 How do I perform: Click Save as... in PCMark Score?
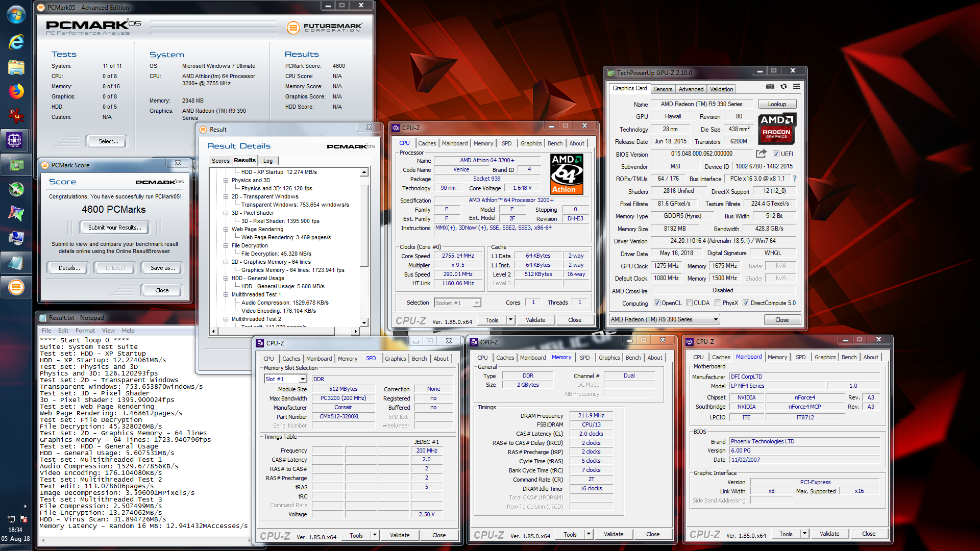coord(162,268)
